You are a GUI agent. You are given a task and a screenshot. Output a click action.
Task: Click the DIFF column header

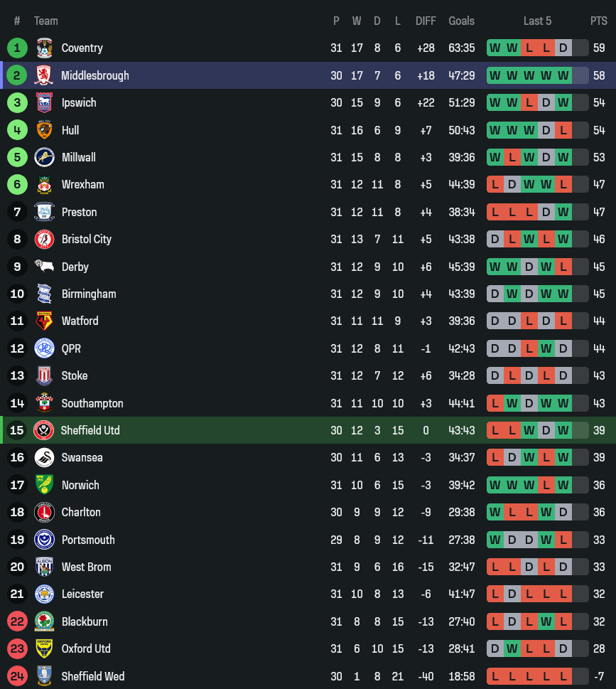pyautogui.click(x=426, y=21)
